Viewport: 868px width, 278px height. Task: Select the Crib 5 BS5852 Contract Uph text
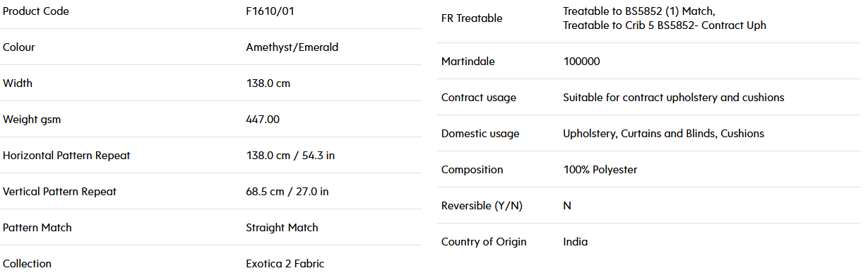tap(694, 25)
